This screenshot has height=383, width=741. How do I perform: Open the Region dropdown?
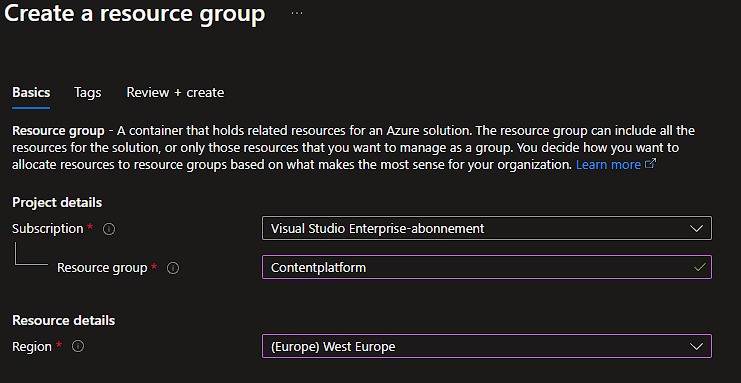point(487,346)
